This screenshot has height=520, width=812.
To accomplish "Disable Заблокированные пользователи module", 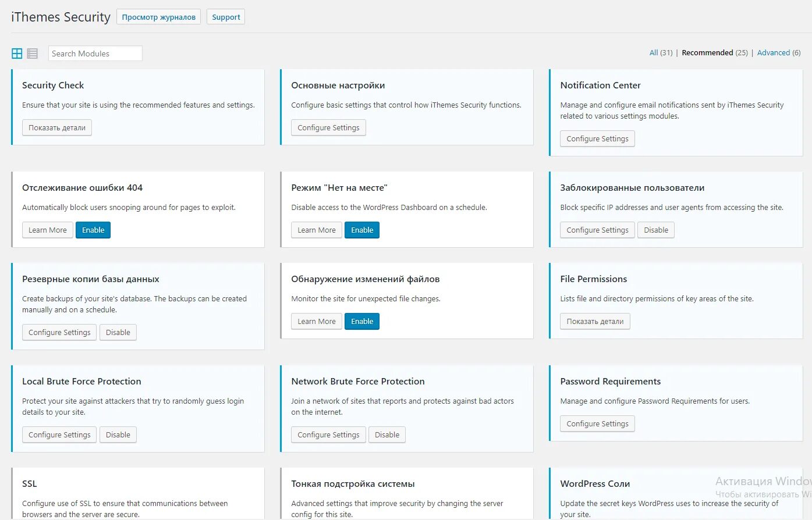I will (656, 230).
